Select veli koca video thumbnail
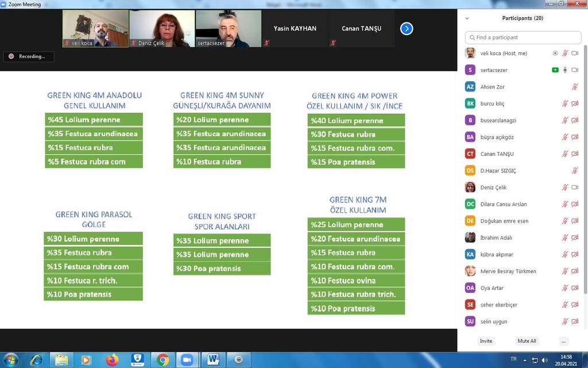This screenshot has height=368, width=588. pos(95,29)
